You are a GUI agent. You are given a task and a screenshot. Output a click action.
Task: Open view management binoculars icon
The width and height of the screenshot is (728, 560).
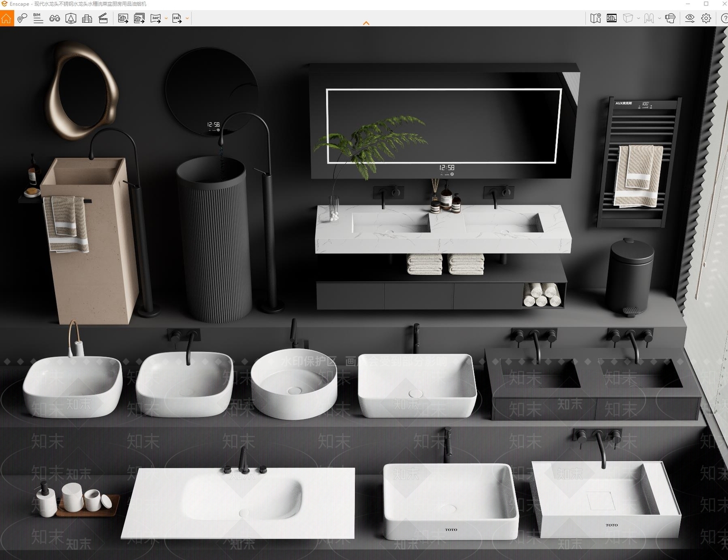pyautogui.click(x=55, y=18)
